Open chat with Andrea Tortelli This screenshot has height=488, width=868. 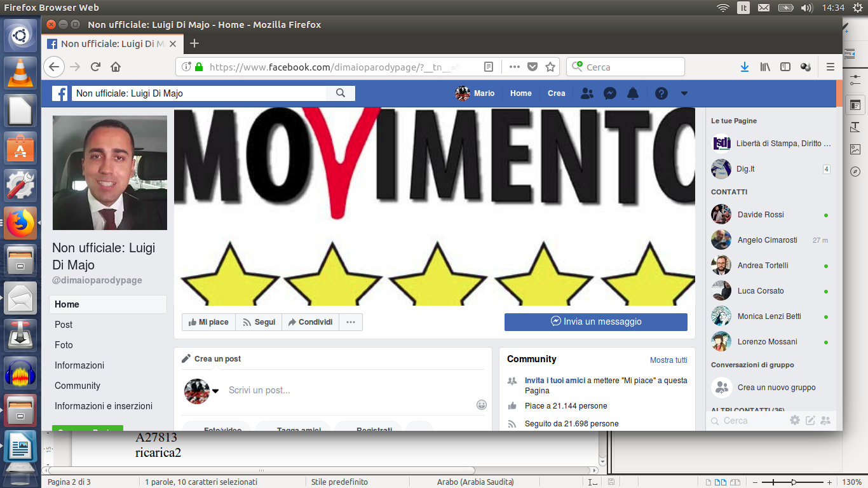(x=770, y=266)
